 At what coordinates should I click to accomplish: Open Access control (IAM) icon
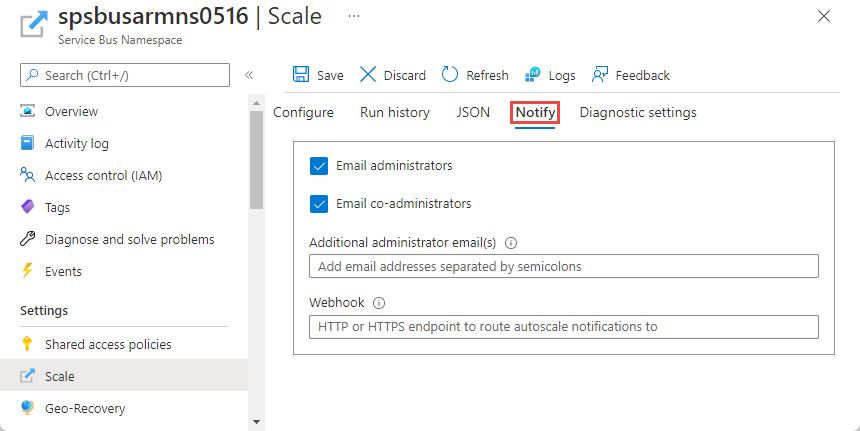[x=28, y=176]
